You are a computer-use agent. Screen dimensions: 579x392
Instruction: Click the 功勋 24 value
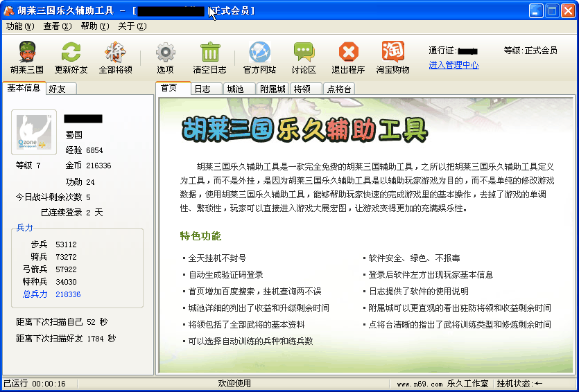coord(80,182)
